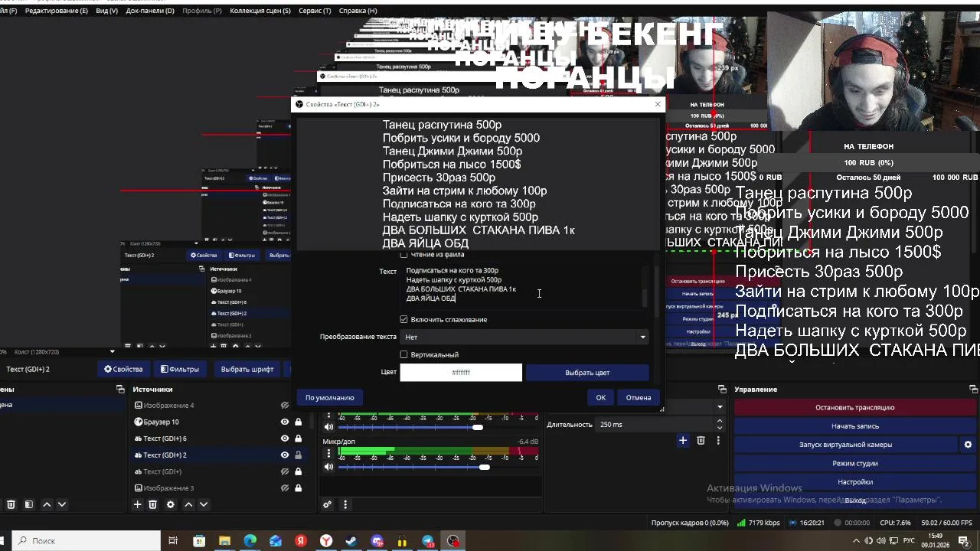Image resolution: width=980 pixels, height=551 pixels.
Task: Select Изображение 4 in sources list
Action: (x=205, y=405)
